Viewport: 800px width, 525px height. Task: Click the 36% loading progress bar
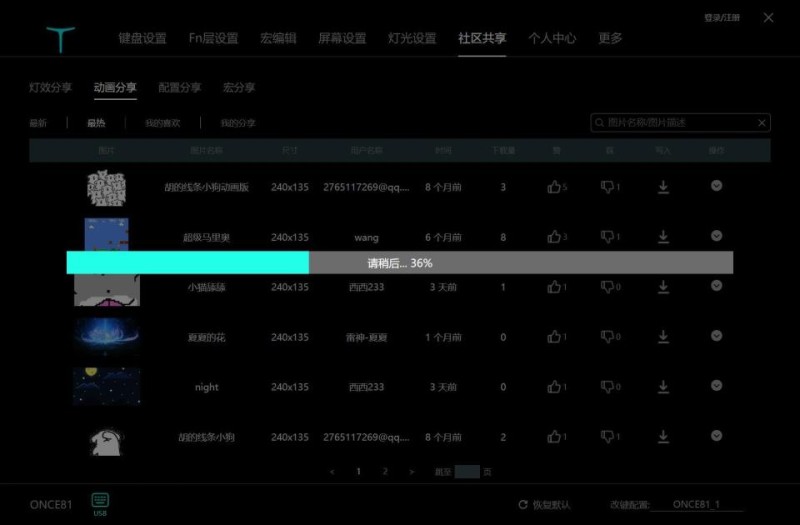click(x=399, y=263)
